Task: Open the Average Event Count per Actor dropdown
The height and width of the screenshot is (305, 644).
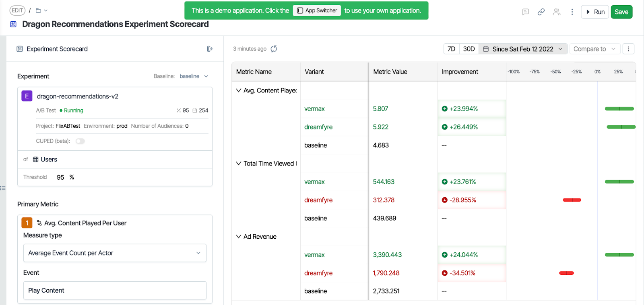Action: coord(115,253)
